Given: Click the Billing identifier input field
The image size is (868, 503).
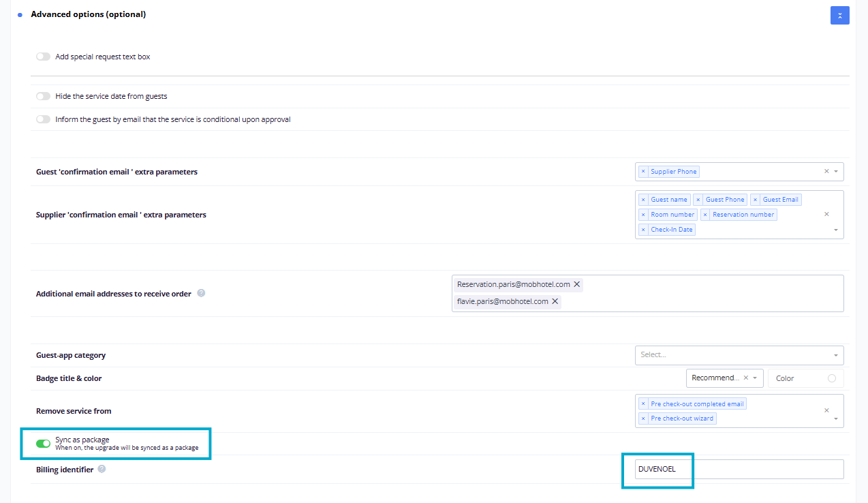Looking at the screenshot, I should point(739,469).
